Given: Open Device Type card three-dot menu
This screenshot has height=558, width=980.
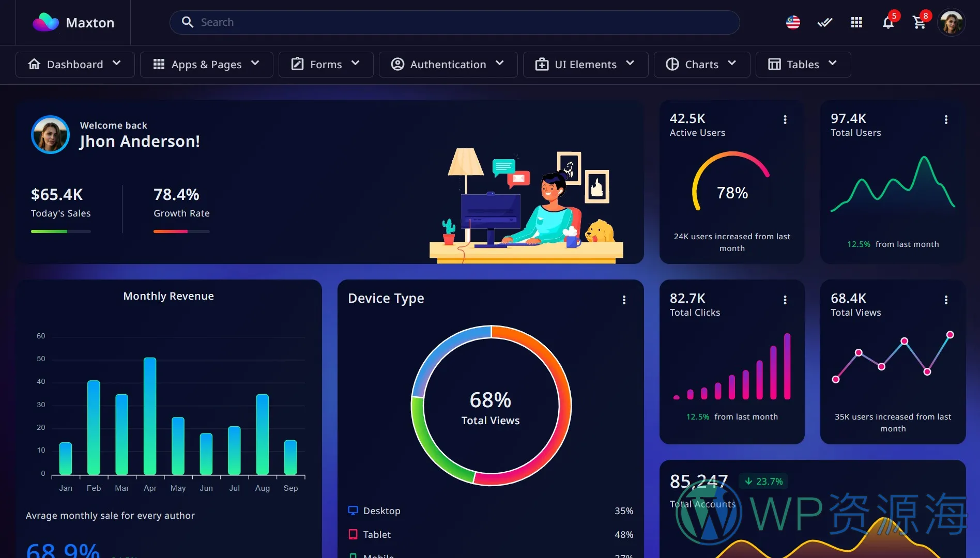Looking at the screenshot, I should [x=624, y=300].
